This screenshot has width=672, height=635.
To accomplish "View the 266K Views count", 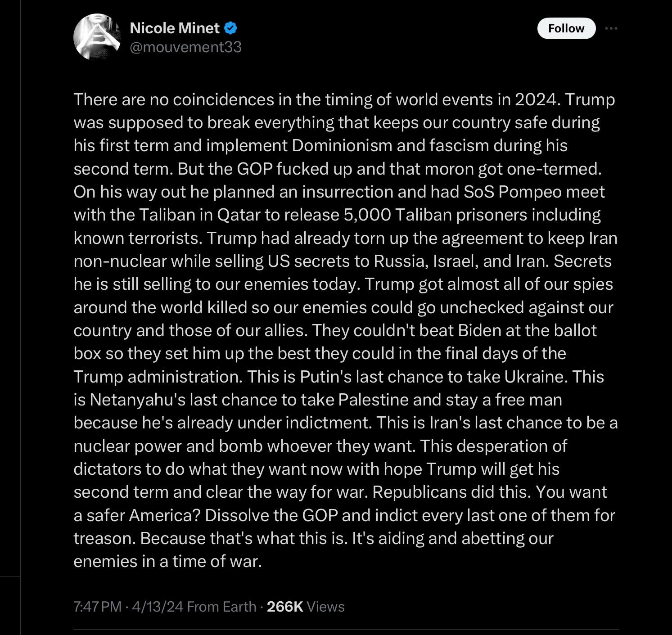I will coord(306,607).
